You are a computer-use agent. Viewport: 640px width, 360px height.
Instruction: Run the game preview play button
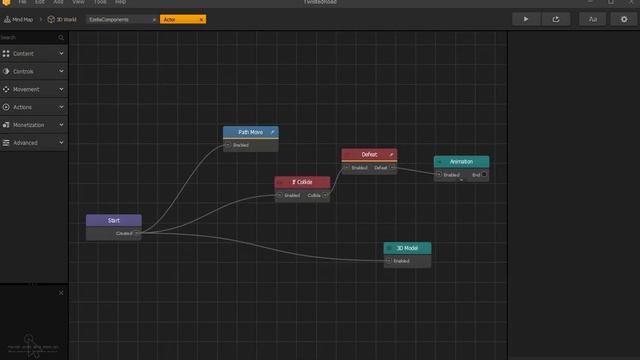point(526,19)
